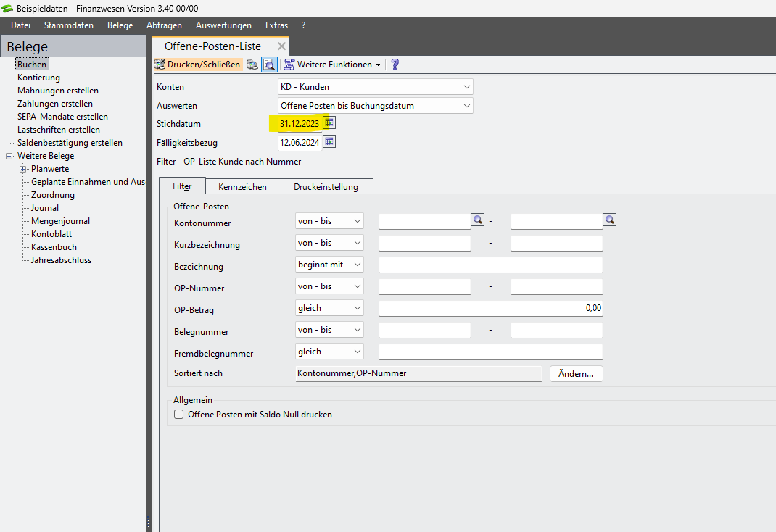Collapse the Weitere Belege tree node
The height and width of the screenshot is (532, 776).
point(9,156)
